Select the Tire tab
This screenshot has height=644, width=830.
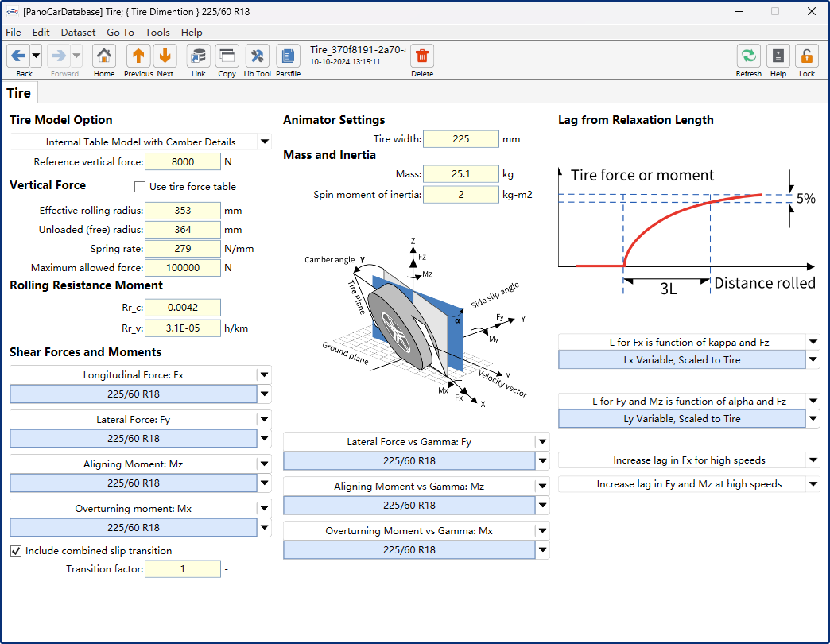(x=19, y=93)
